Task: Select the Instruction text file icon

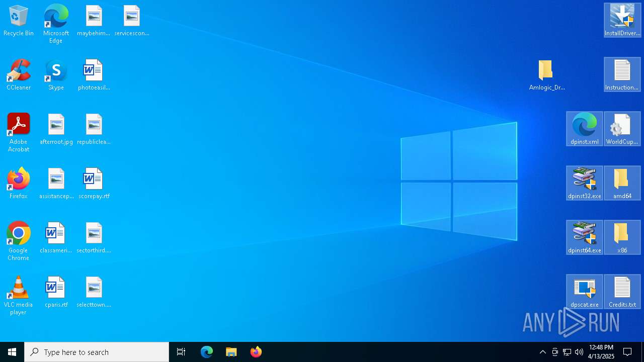Action: click(622, 74)
